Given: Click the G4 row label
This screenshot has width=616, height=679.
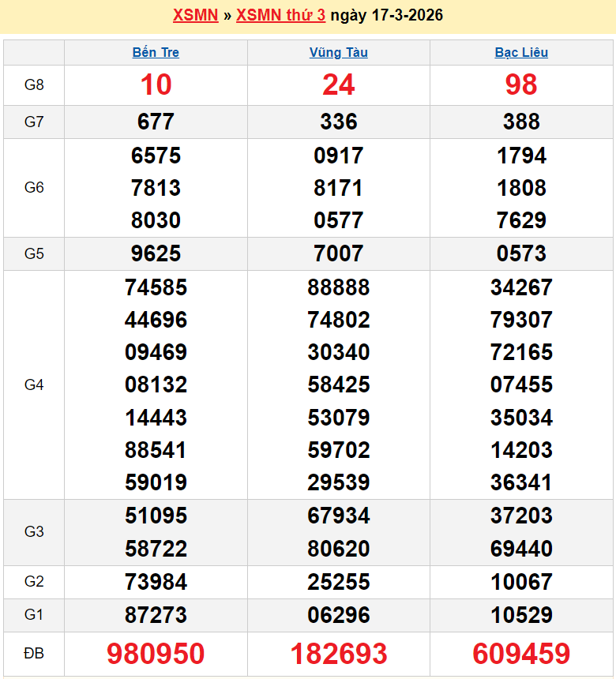Looking at the screenshot, I should [34, 385].
